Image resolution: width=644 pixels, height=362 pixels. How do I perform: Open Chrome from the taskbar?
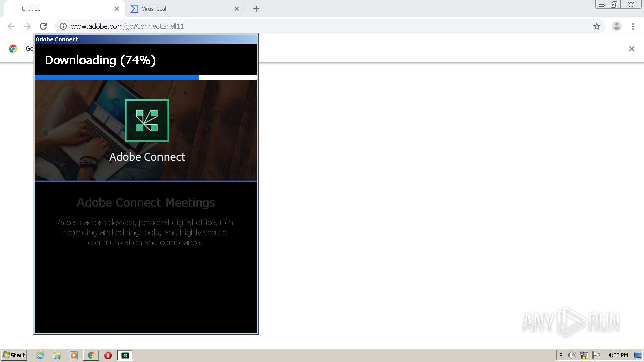[91, 355]
